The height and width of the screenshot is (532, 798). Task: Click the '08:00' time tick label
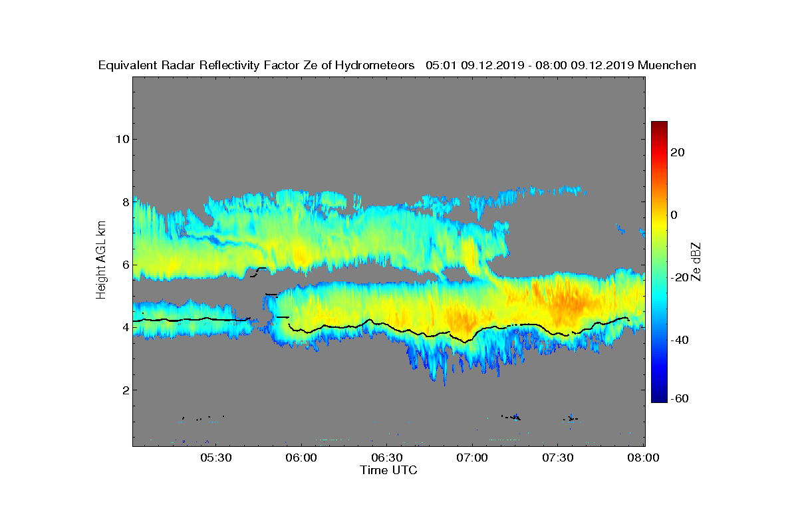click(x=644, y=458)
